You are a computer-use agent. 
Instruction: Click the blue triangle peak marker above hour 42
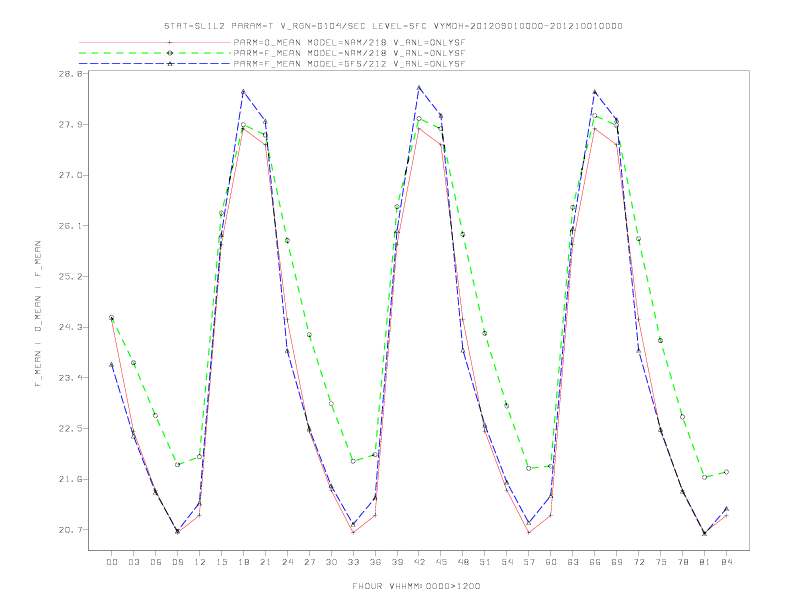(419, 87)
